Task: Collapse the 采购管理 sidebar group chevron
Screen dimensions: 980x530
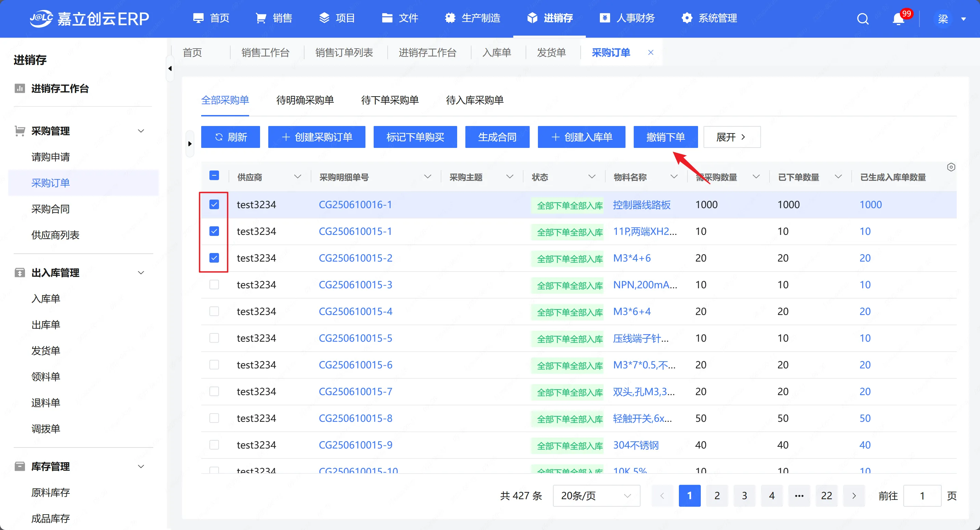Action: click(x=141, y=131)
